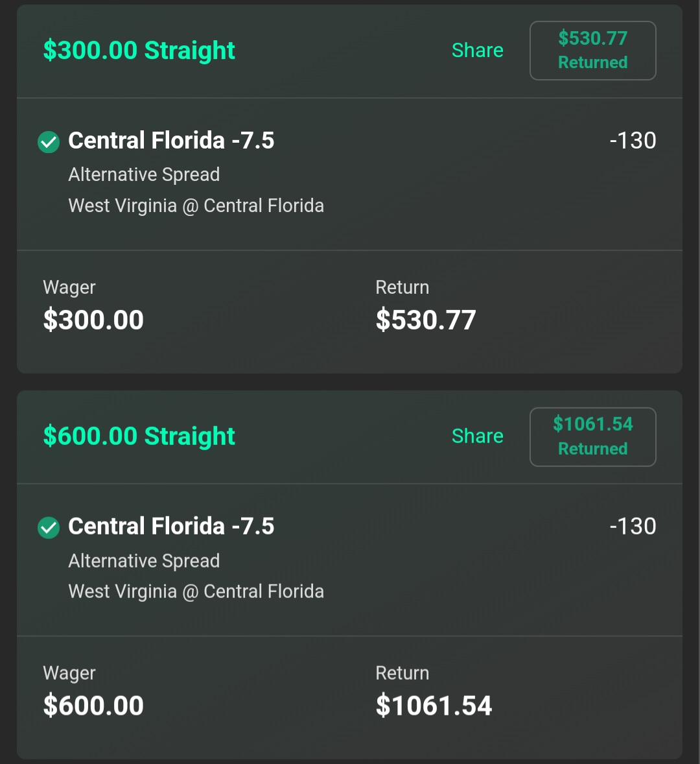Click the green checkmark on the $600 bet
The width and height of the screenshot is (700, 764).
[x=49, y=527]
